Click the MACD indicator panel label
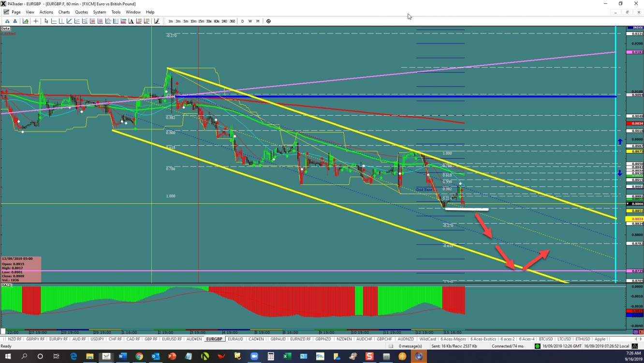644x363 pixels. [x=6, y=285]
